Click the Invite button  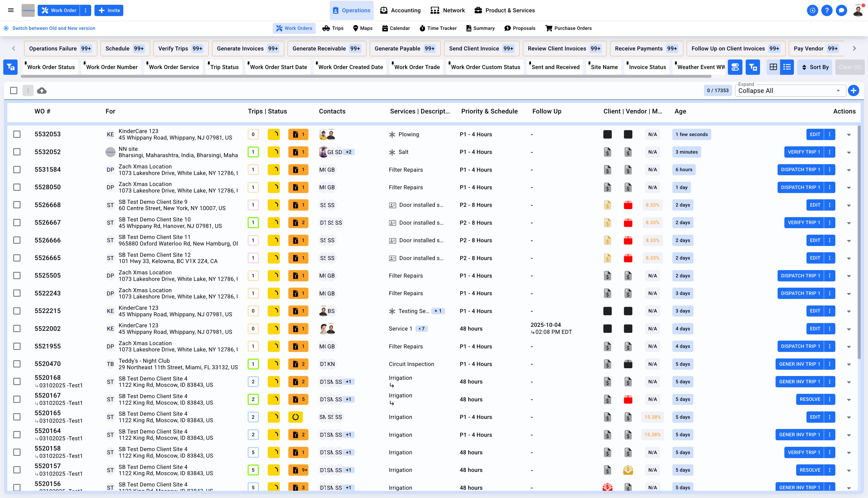pyautogui.click(x=109, y=10)
